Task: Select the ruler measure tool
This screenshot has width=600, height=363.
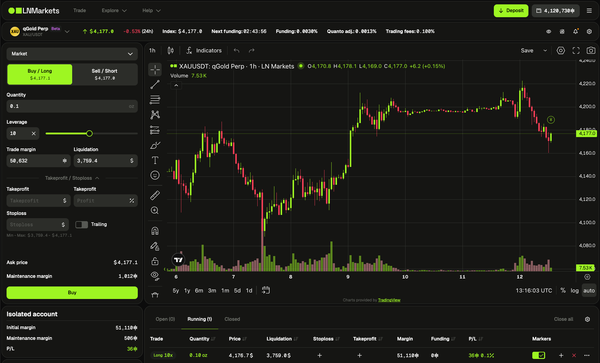Action: 155,195
